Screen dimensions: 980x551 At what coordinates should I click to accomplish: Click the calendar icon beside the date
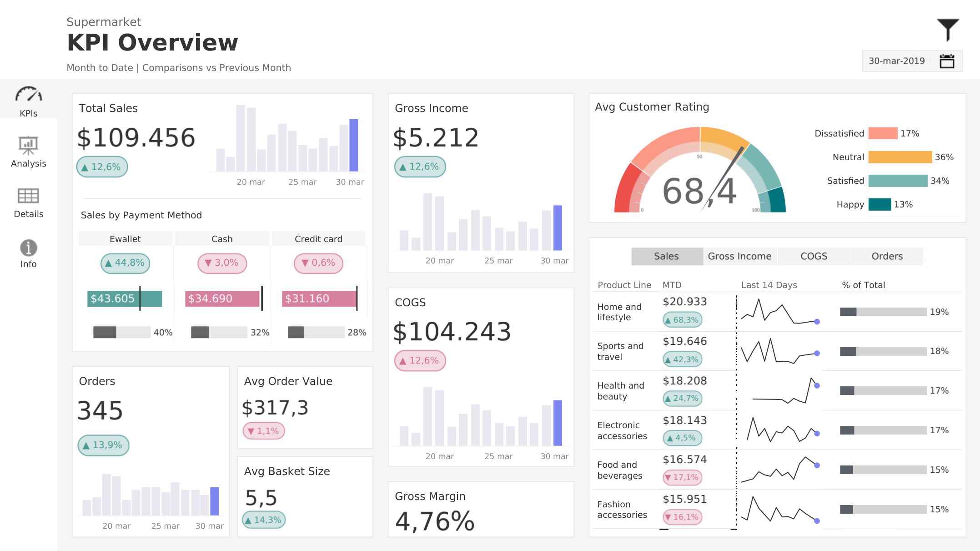947,61
